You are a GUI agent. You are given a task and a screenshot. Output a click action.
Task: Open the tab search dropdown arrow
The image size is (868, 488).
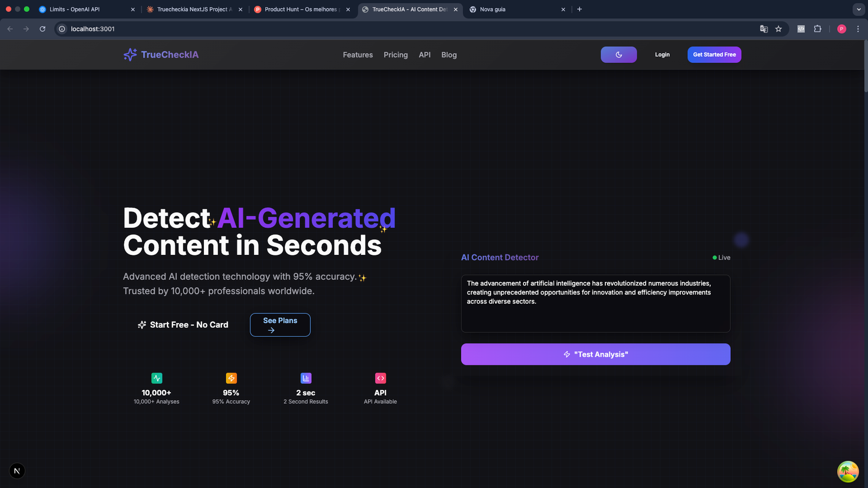[x=858, y=9]
